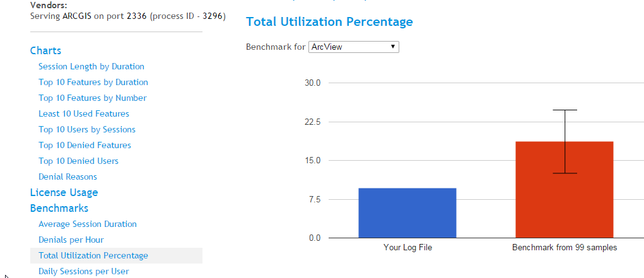Open Top 10 Features by Duration

click(x=93, y=82)
